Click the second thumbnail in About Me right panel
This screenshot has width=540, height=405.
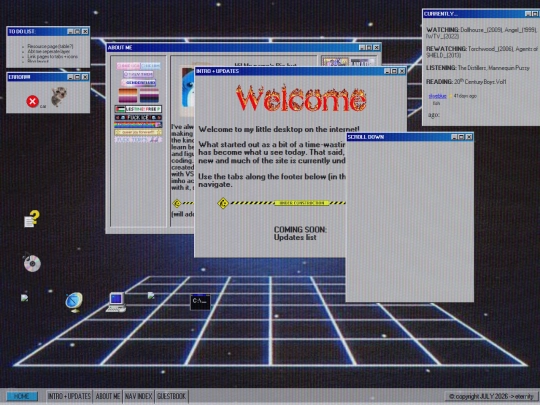(x=362, y=62)
